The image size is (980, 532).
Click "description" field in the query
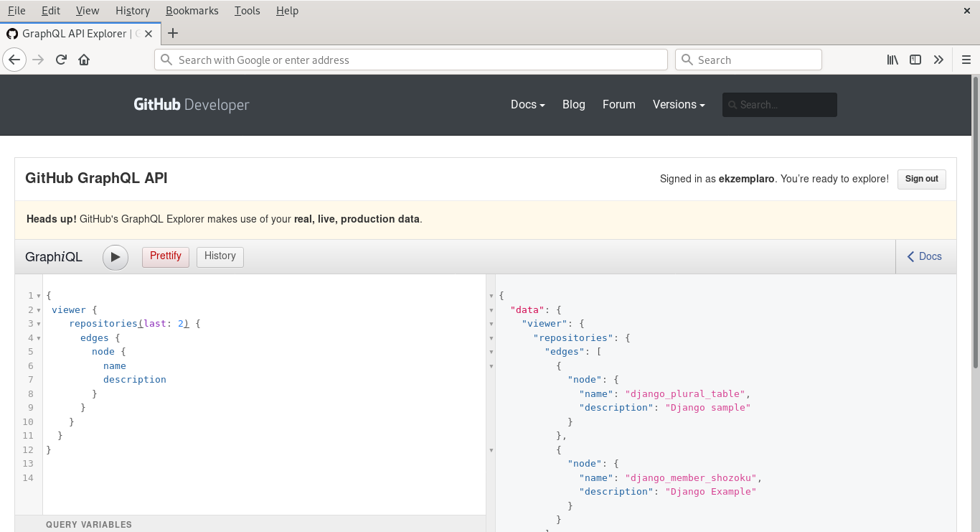coord(135,380)
